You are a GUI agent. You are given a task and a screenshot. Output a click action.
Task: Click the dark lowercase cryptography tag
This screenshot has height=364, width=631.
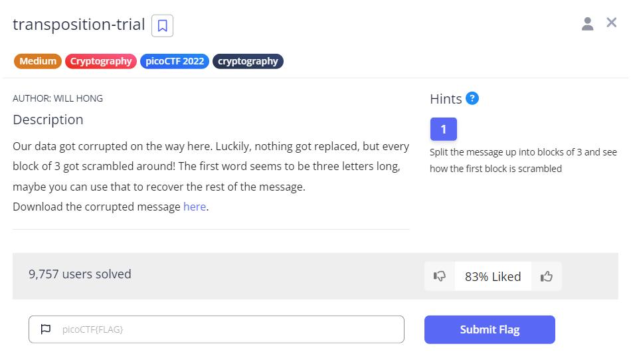coord(248,61)
